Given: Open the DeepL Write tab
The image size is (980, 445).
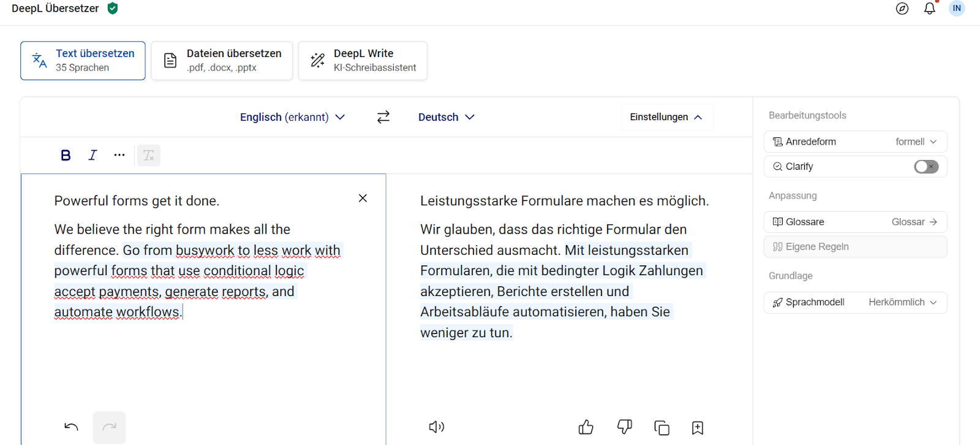Looking at the screenshot, I should pyautogui.click(x=363, y=61).
